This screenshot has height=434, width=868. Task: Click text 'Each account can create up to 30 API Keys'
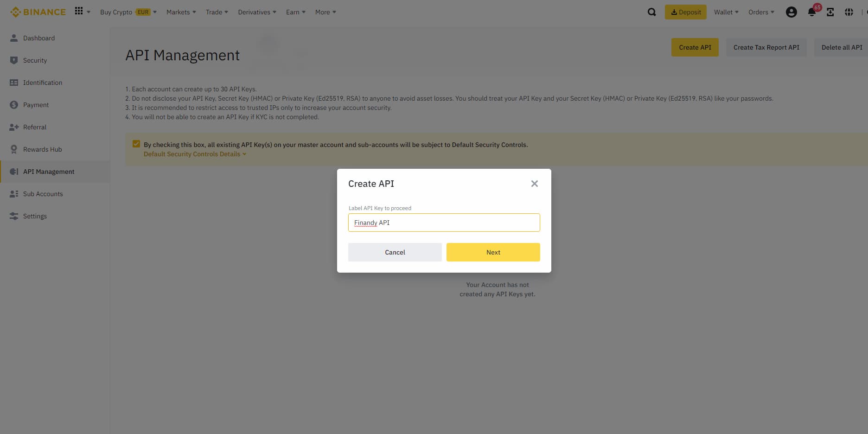coord(193,89)
